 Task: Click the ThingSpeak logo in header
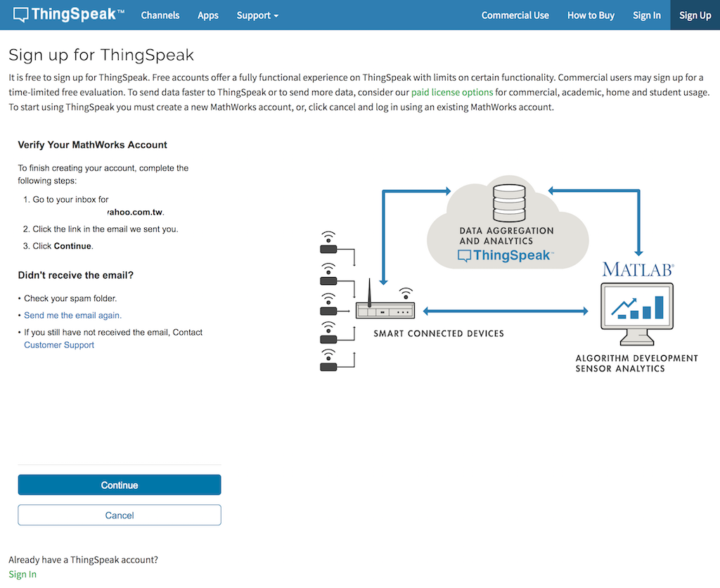[68, 15]
